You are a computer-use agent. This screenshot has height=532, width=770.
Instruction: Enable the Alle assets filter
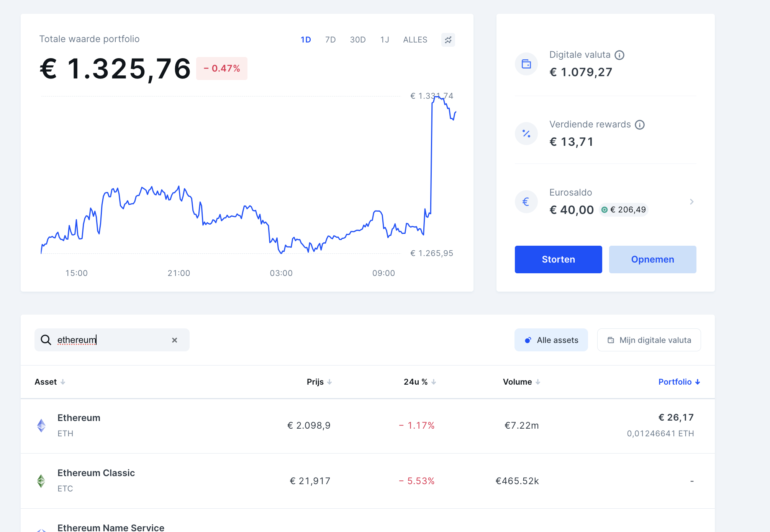551,340
